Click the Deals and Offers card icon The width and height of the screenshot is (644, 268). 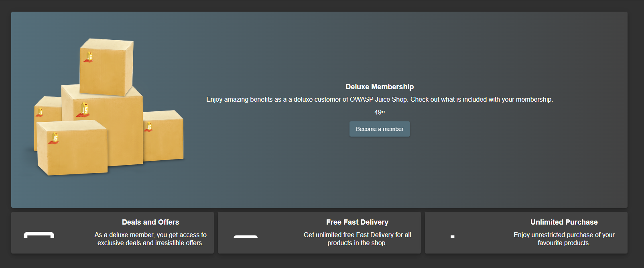click(x=39, y=235)
